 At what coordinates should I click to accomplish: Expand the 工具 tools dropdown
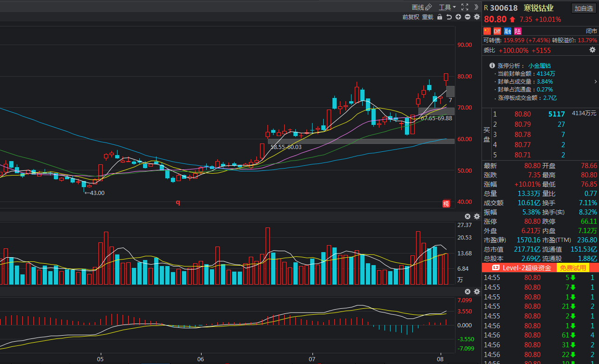click(447, 7)
